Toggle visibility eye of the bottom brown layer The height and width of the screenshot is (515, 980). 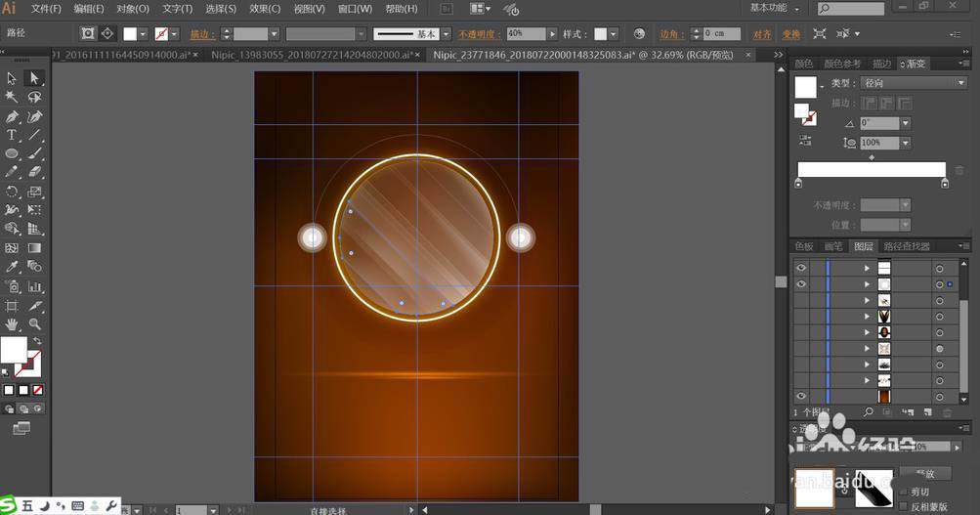click(x=801, y=396)
